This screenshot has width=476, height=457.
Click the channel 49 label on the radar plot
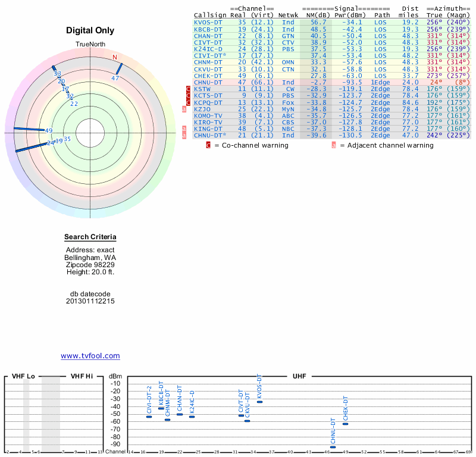[x=49, y=131]
